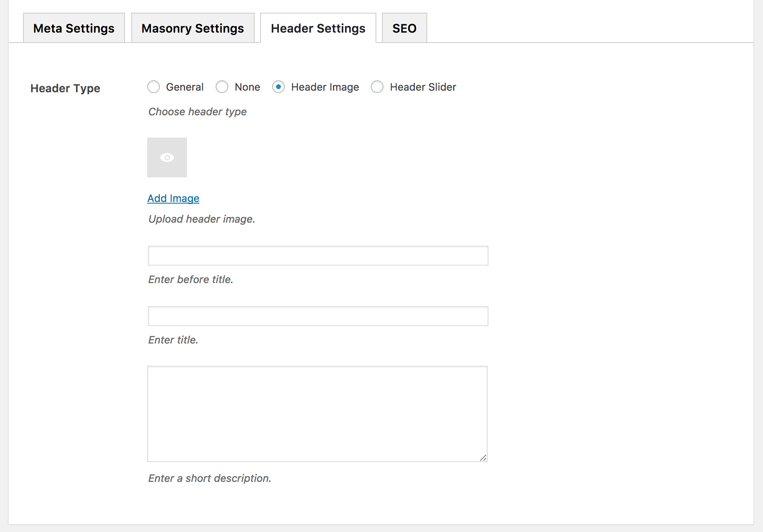This screenshot has width=763, height=532.
Task: Click the textarea resize handle corner
Action: [483, 458]
